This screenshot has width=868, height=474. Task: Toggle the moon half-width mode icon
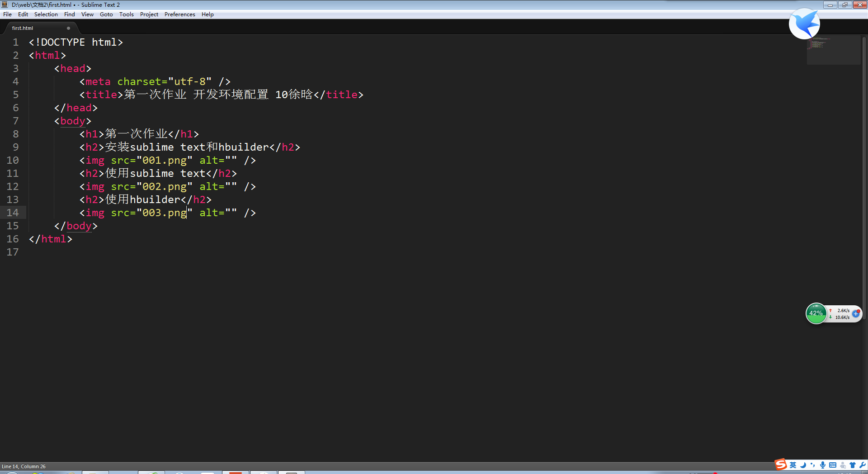[803, 465]
